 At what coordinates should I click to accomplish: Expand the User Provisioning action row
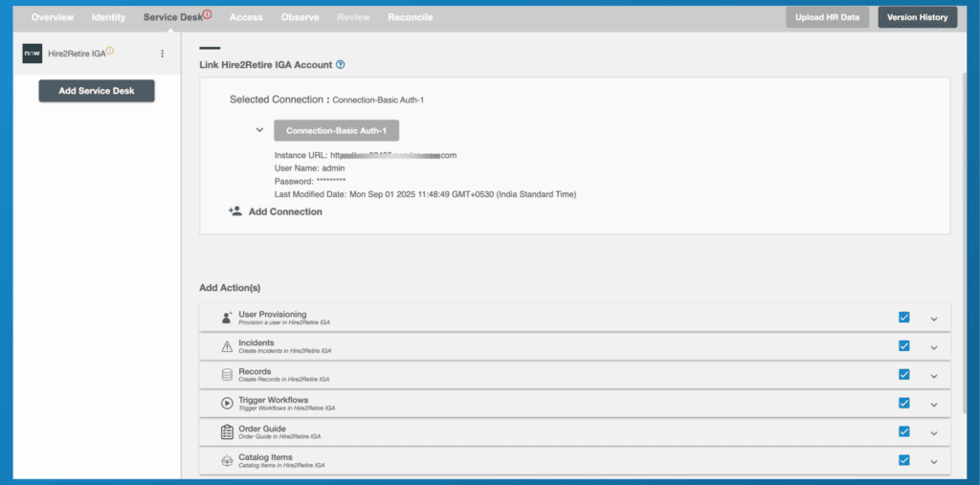(x=934, y=319)
